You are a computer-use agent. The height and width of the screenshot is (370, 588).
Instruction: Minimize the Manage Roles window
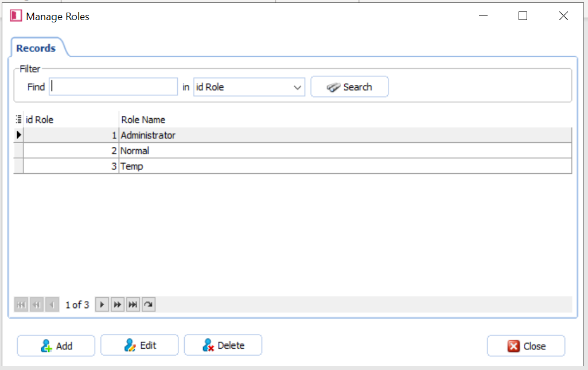(x=484, y=15)
